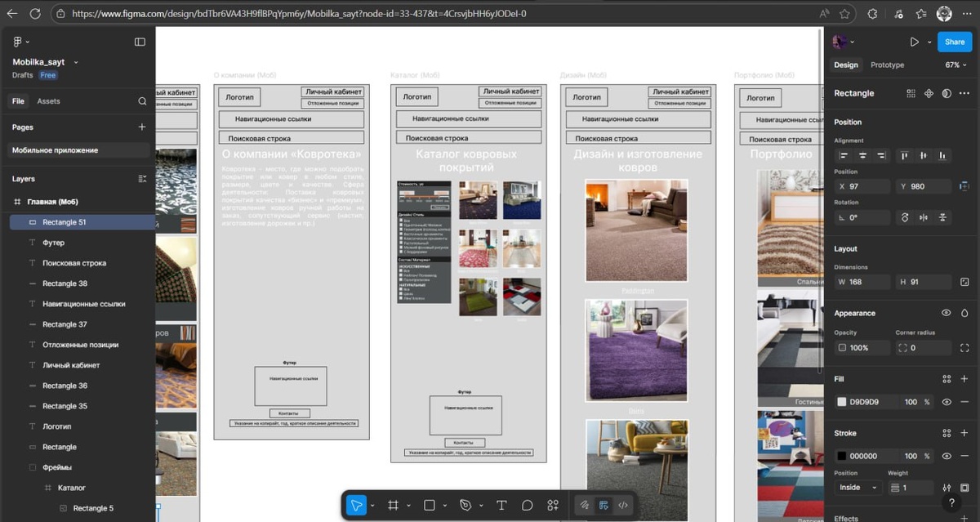980x522 pixels.
Task: Add a new fill with plus
Action: coord(964,379)
